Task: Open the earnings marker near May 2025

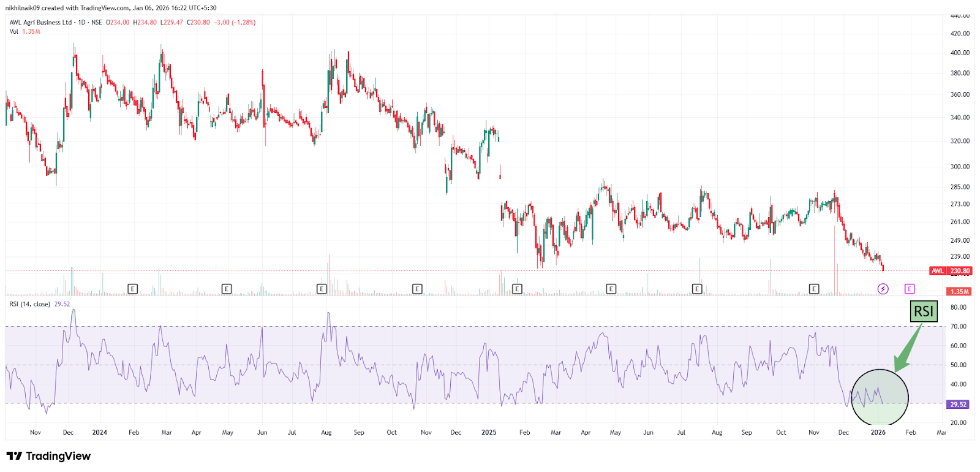Action: (x=611, y=289)
